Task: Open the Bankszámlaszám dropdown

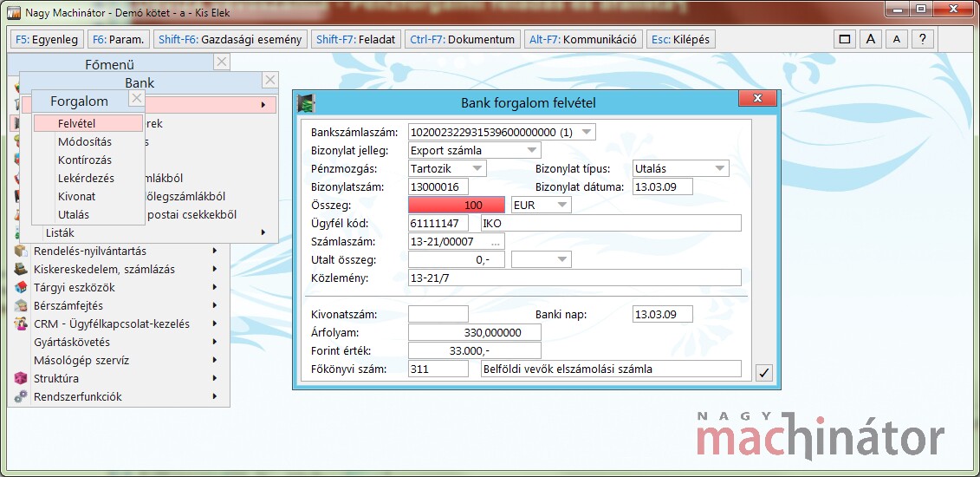Action: coord(586,133)
